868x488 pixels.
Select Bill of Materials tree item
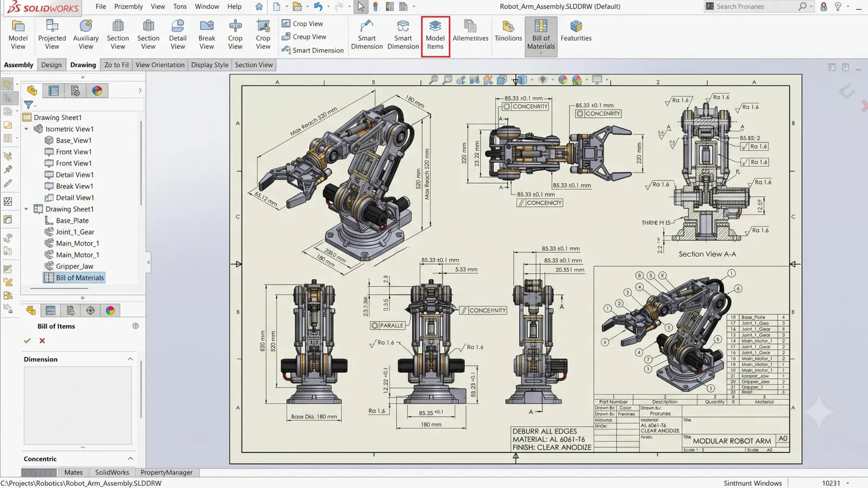pyautogui.click(x=74, y=278)
